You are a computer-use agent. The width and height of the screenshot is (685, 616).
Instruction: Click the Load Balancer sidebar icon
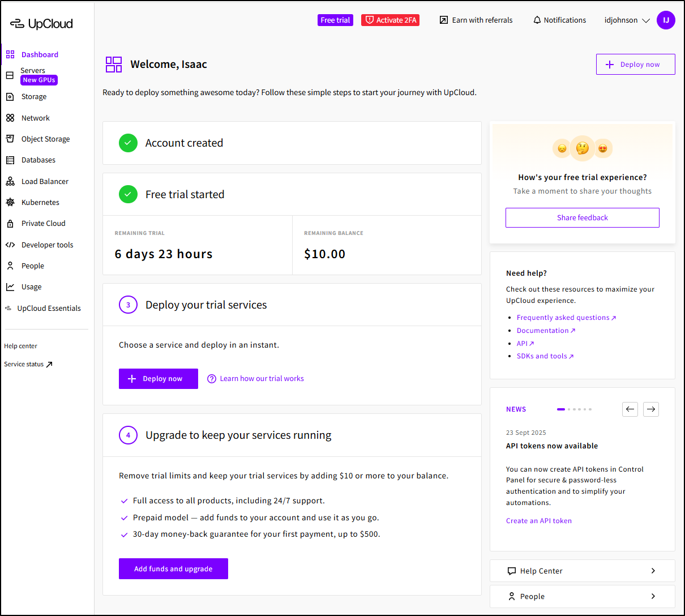tap(10, 181)
